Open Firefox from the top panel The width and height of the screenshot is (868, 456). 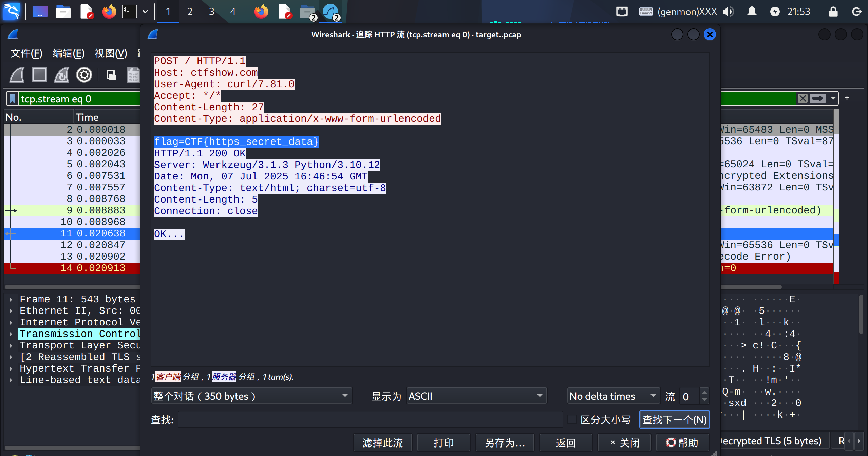[109, 12]
